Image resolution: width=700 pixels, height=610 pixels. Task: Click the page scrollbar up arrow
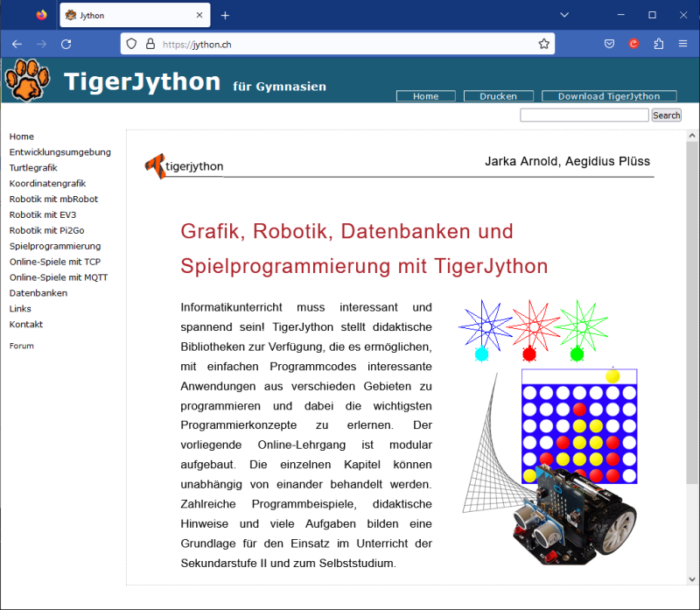point(692,136)
